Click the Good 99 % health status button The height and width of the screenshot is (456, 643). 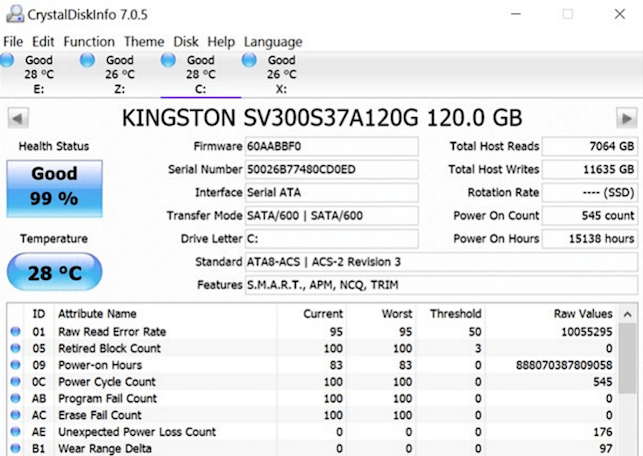coord(54,186)
